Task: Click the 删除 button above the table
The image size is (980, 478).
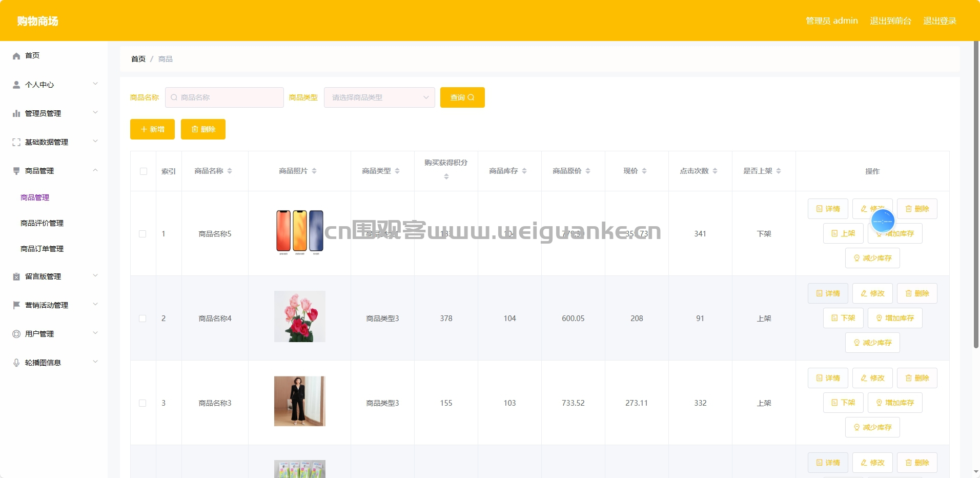Action: point(203,129)
